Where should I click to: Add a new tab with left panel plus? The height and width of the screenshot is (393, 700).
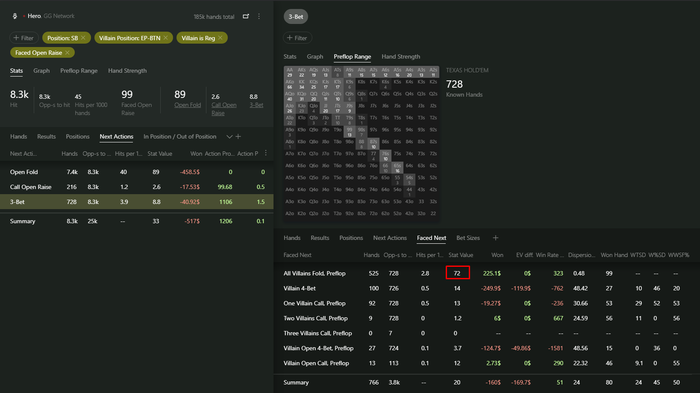[x=238, y=137]
